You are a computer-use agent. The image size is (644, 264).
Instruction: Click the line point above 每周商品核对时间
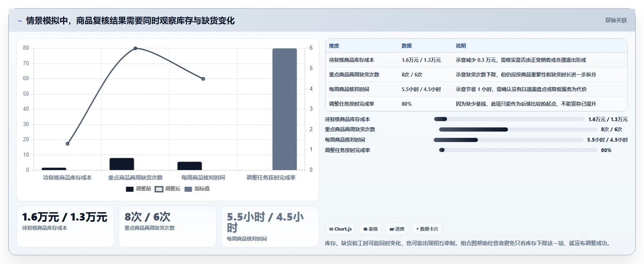coord(203,79)
